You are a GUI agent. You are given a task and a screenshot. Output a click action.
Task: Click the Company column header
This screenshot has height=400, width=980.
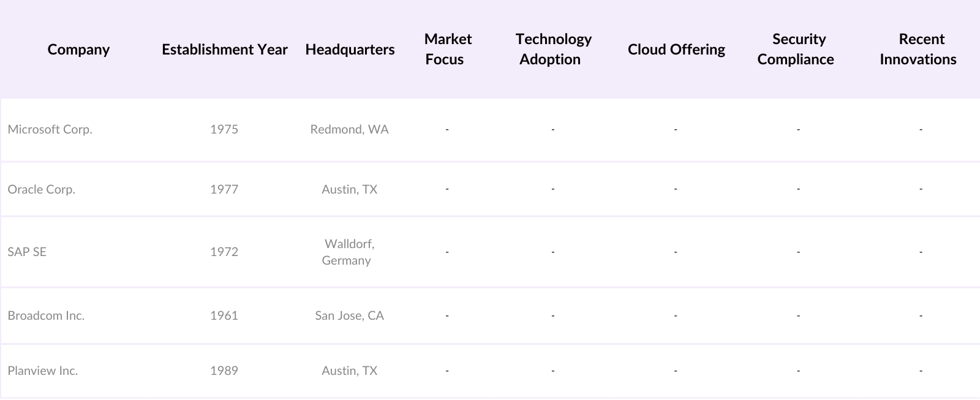tap(78, 50)
